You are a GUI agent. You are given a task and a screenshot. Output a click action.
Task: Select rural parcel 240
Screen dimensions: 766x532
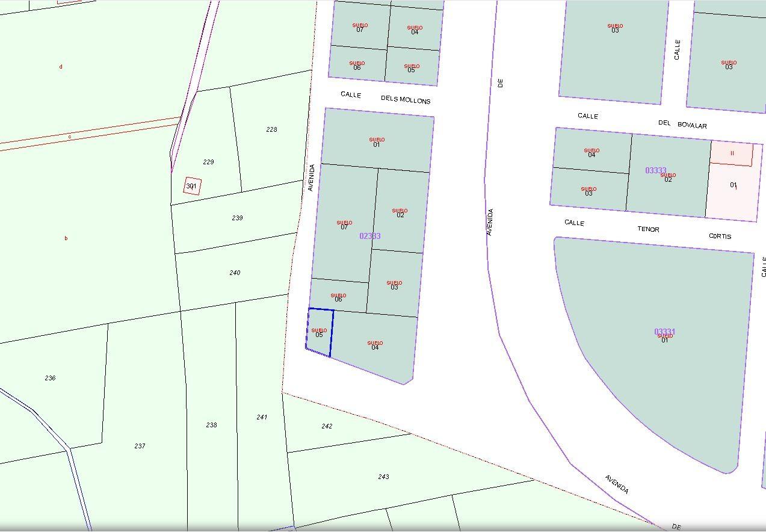tap(236, 273)
